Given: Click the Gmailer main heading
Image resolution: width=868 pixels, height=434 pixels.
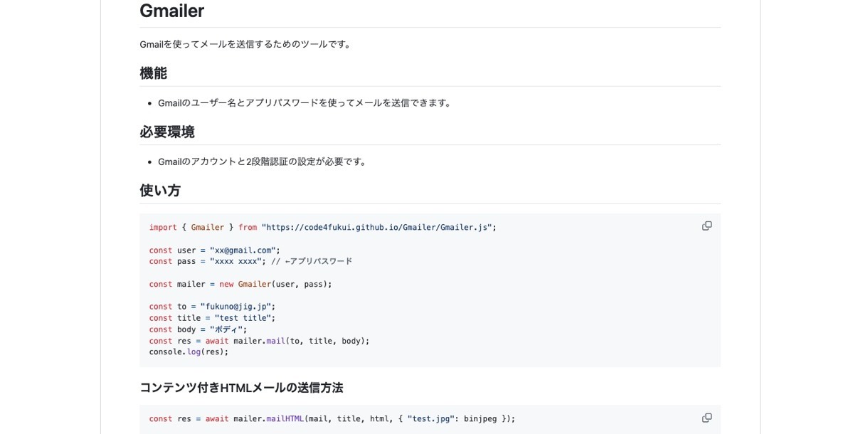Looking at the screenshot, I should [x=171, y=11].
